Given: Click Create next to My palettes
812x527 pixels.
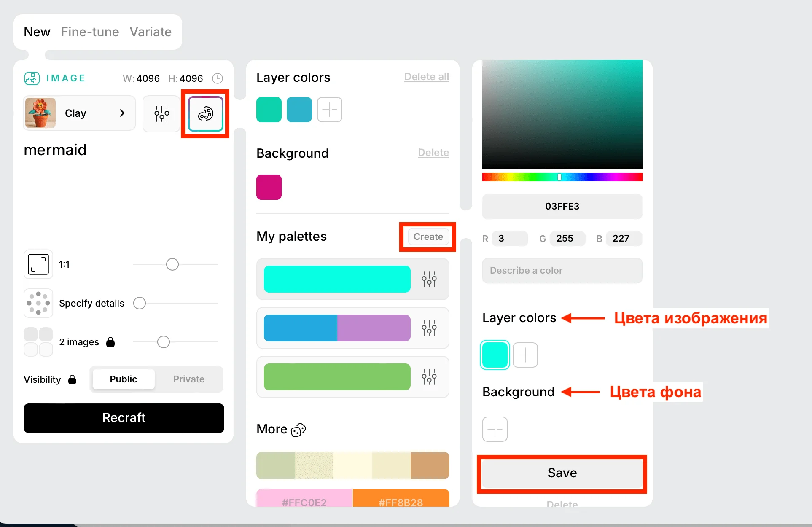Looking at the screenshot, I should coord(428,237).
